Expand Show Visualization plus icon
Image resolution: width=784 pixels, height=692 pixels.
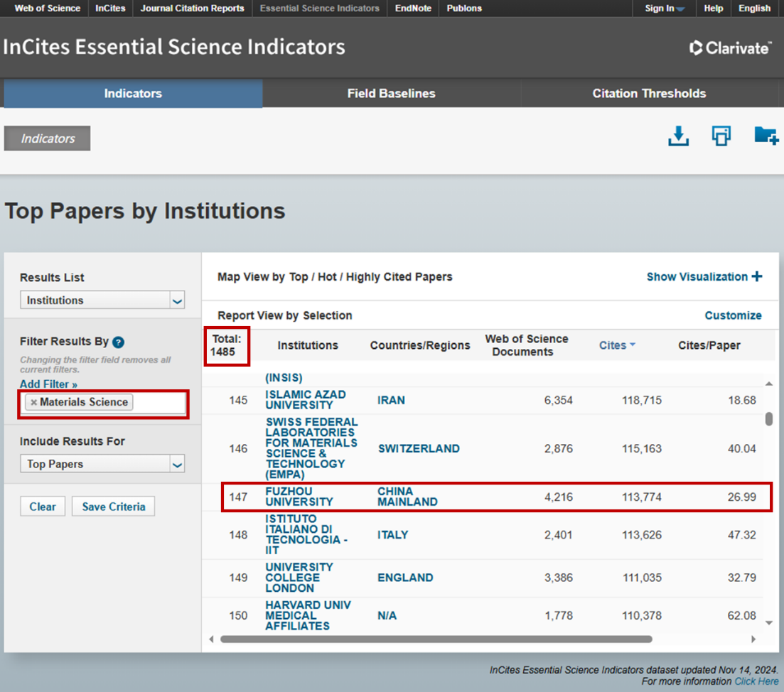tap(756, 276)
